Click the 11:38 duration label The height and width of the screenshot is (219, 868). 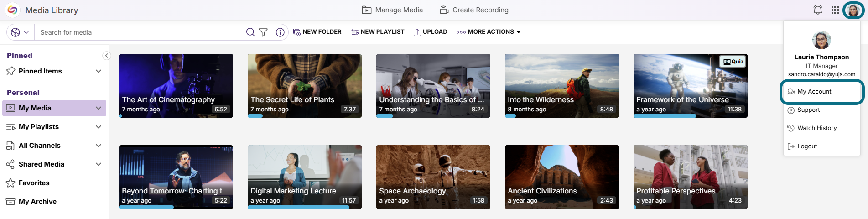click(x=734, y=109)
